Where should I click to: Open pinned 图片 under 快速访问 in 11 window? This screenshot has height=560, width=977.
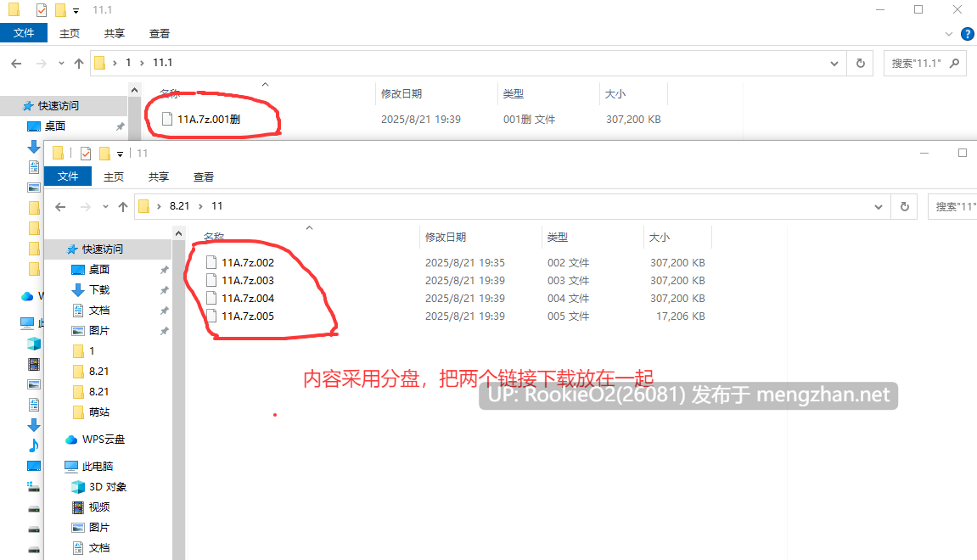tap(99, 330)
